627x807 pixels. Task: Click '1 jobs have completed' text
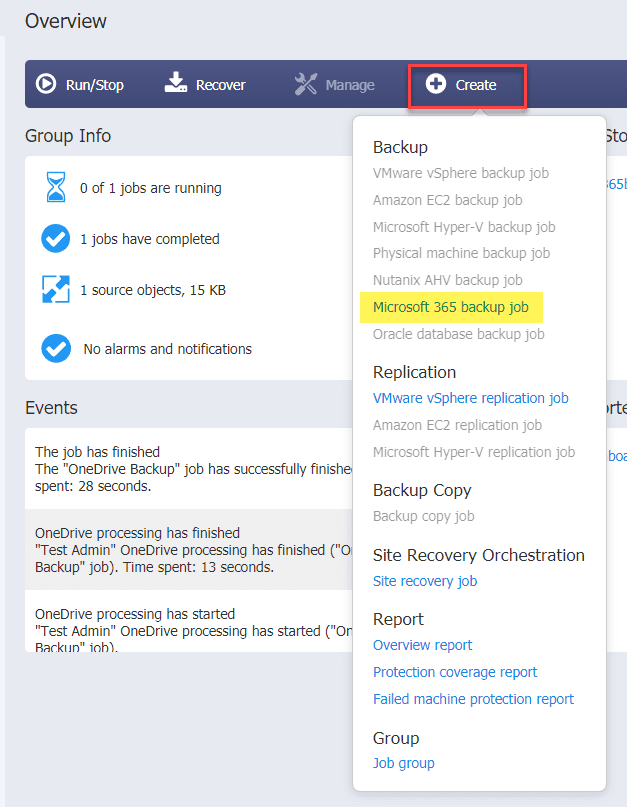[x=150, y=239]
